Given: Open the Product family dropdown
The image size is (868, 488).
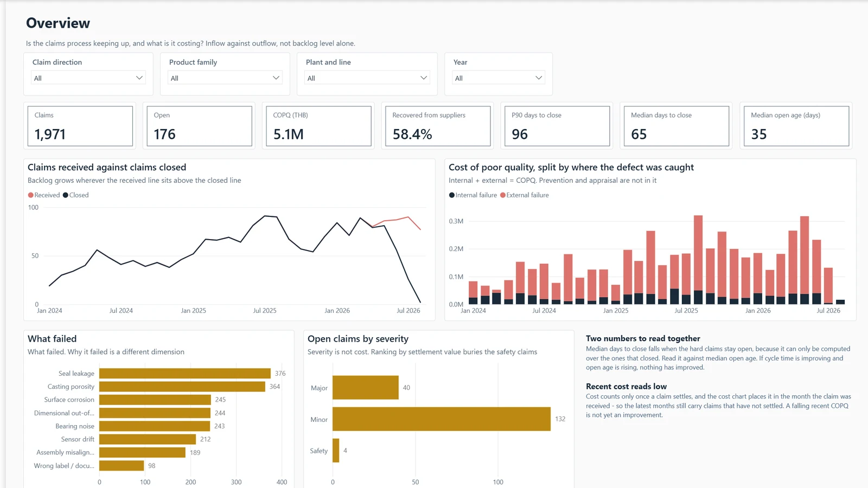Looking at the screenshot, I should tap(225, 78).
